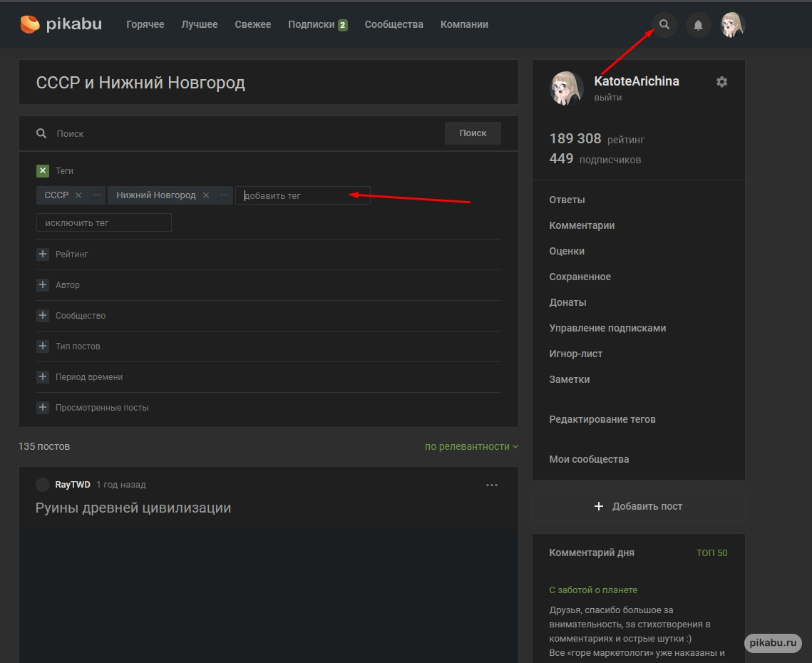Open options dots on СССР tag
Image resolution: width=812 pixels, height=663 pixels.
pyautogui.click(x=97, y=195)
